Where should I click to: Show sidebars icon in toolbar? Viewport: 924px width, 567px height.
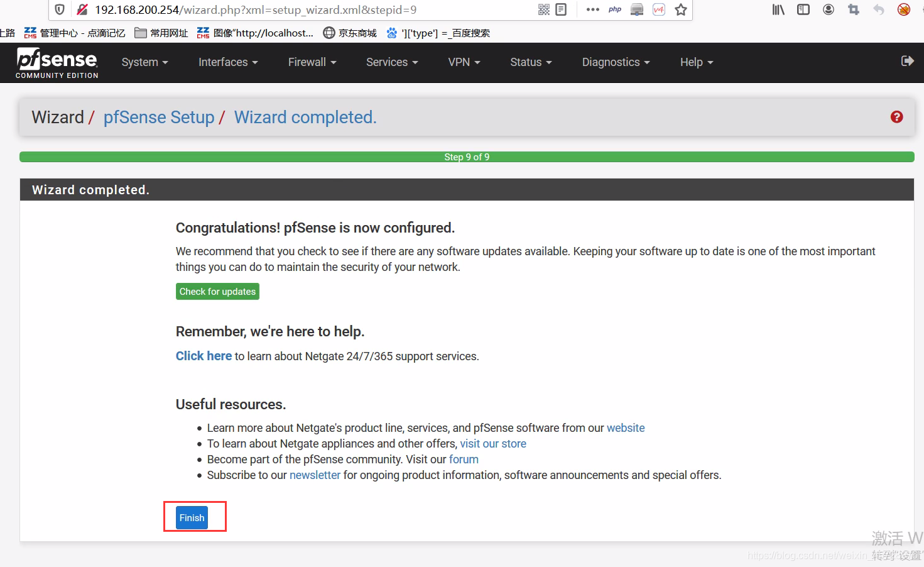(803, 9)
